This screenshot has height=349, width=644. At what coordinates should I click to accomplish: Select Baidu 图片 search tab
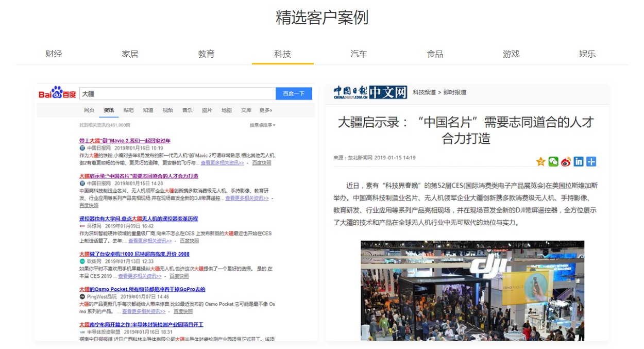click(x=207, y=110)
